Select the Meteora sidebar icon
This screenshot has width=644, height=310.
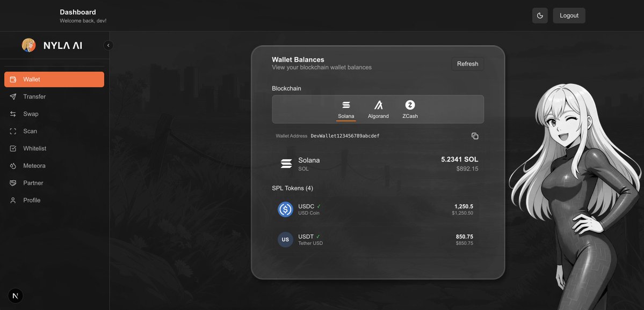coord(12,165)
